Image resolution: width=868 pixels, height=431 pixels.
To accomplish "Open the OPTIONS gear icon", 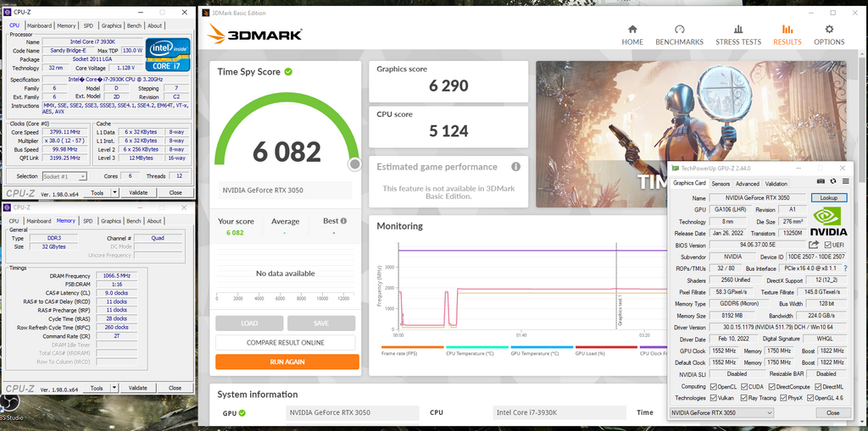I will pyautogui.click(x=829, y=30).
